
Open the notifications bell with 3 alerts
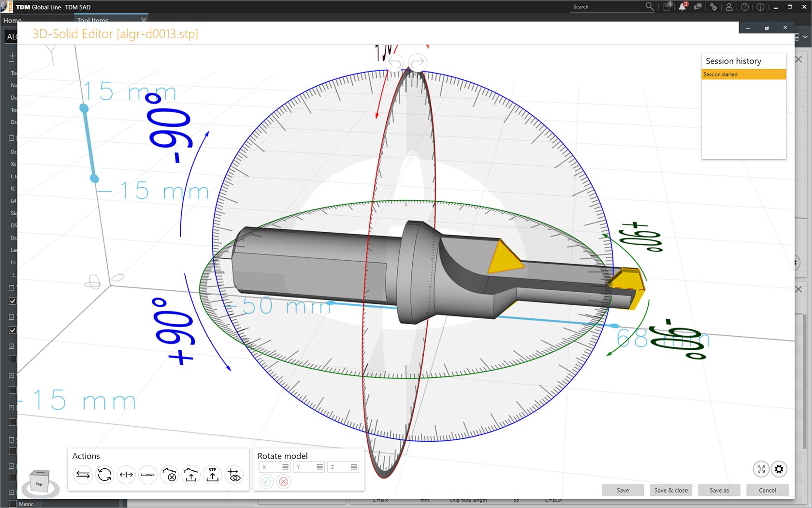point(682,7)
